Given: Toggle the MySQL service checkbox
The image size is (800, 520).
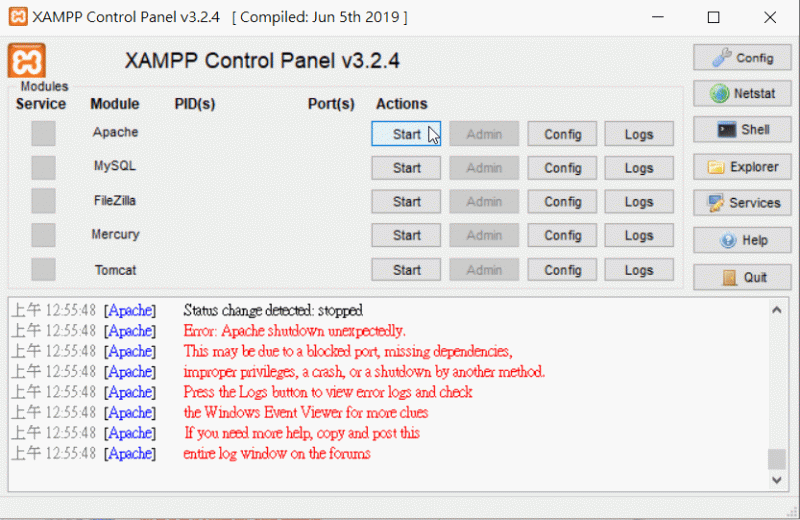Looking at the screenshot, I should point(43,167).
